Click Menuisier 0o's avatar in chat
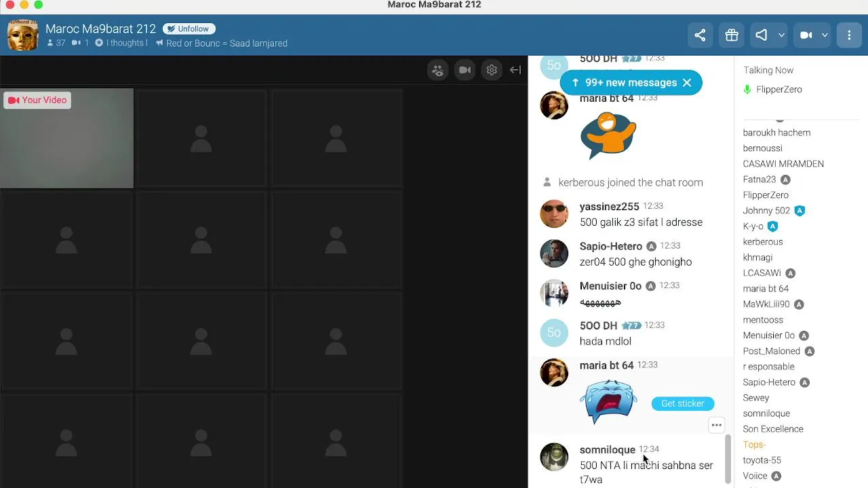The height and width of the screenshot is (488, 868). click(x=554, y=293)
